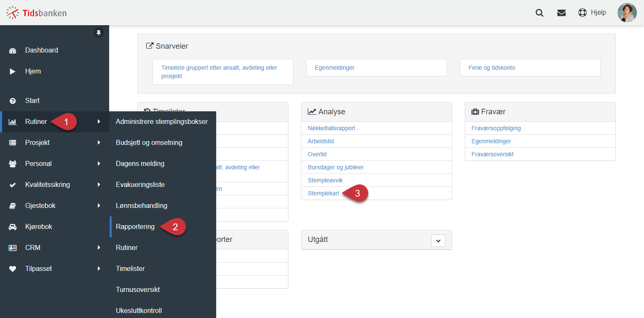Viewport: 644px width, 318px height.
Task: Click the Hjem play icon
Action: (x=13, y=71)
